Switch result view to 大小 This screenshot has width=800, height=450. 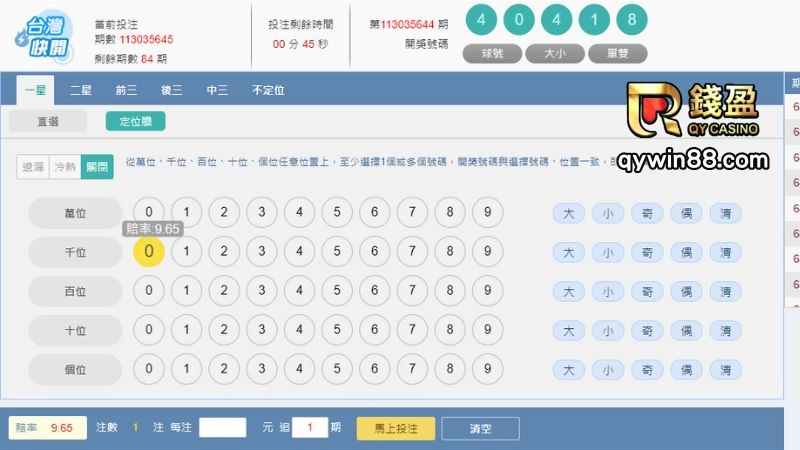point(554,53)
